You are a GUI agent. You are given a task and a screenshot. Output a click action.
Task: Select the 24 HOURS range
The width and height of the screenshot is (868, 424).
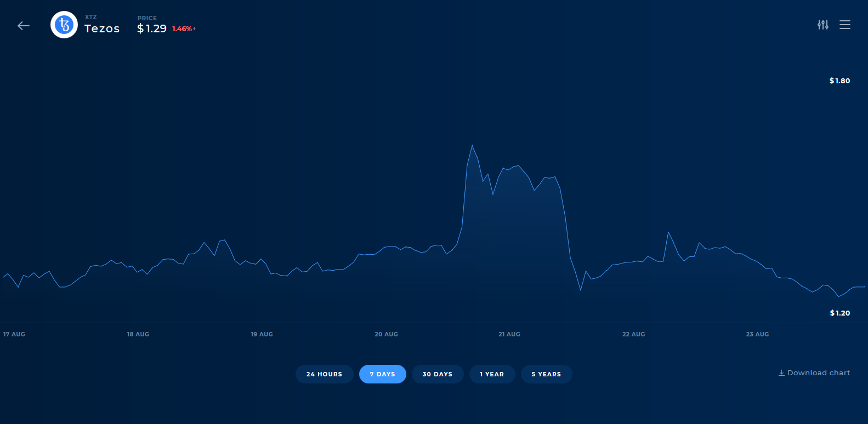click(x=324, y=374)
